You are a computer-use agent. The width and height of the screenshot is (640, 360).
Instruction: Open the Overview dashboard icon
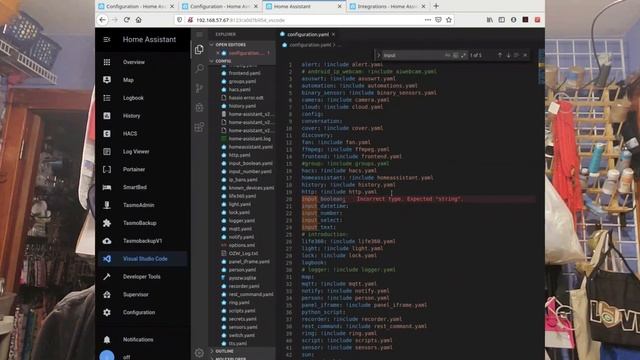tap(107, 62)
